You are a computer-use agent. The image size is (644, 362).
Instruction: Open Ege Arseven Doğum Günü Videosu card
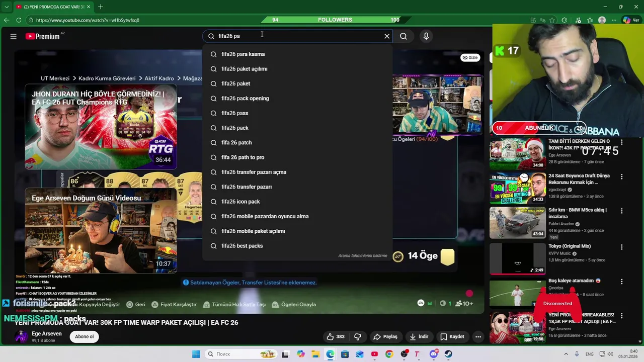(x=101, y=231)
